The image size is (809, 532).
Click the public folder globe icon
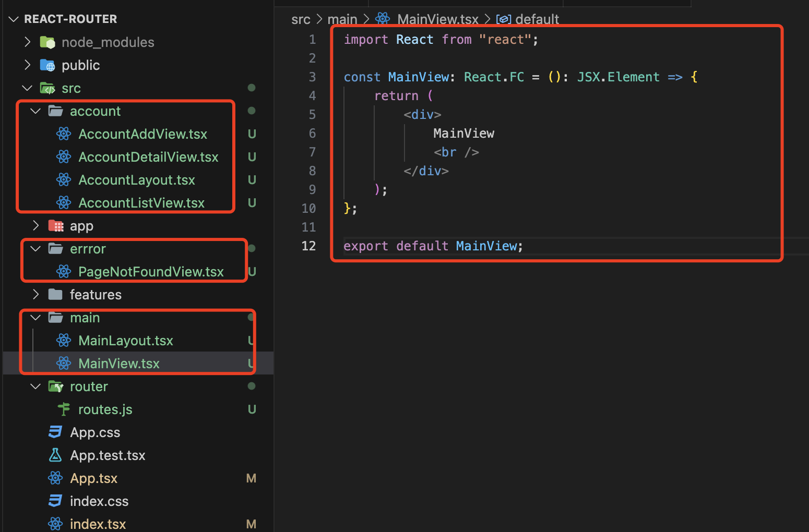coord(47,65)
